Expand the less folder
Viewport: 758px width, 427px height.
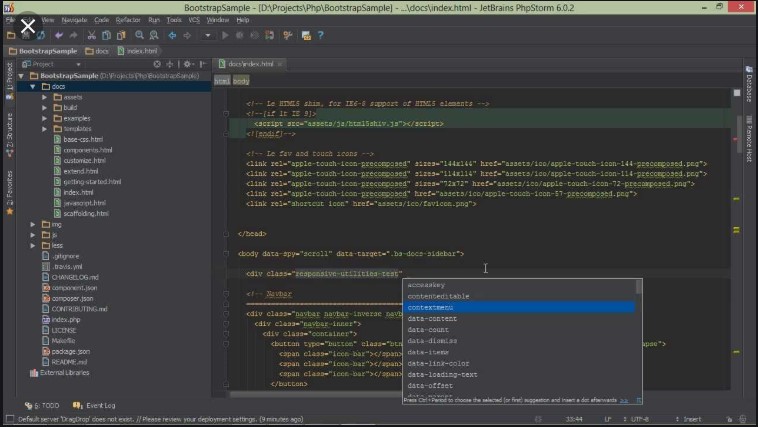pyautogui.click(x=33, y=246)
